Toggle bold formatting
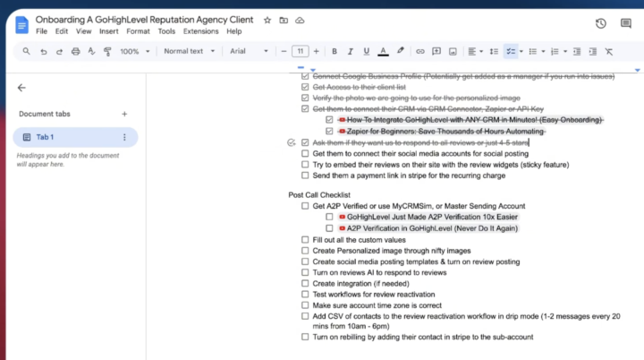 335,51
